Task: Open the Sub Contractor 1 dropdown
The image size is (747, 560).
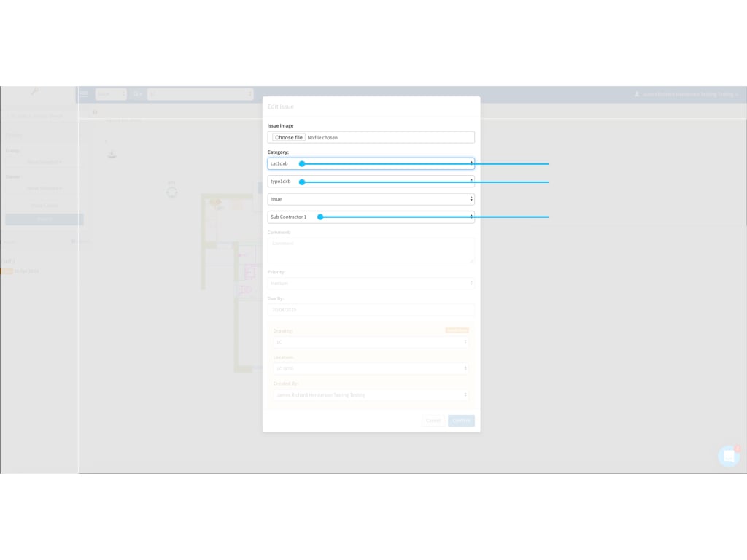Action: click(x=371, y=217)
